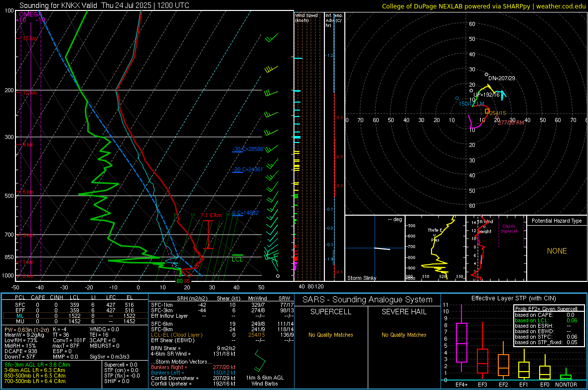588x390 pixels.
Task: Click the 'Bunkers Right = 277/20 kt' line
Action: click(193, 368)
